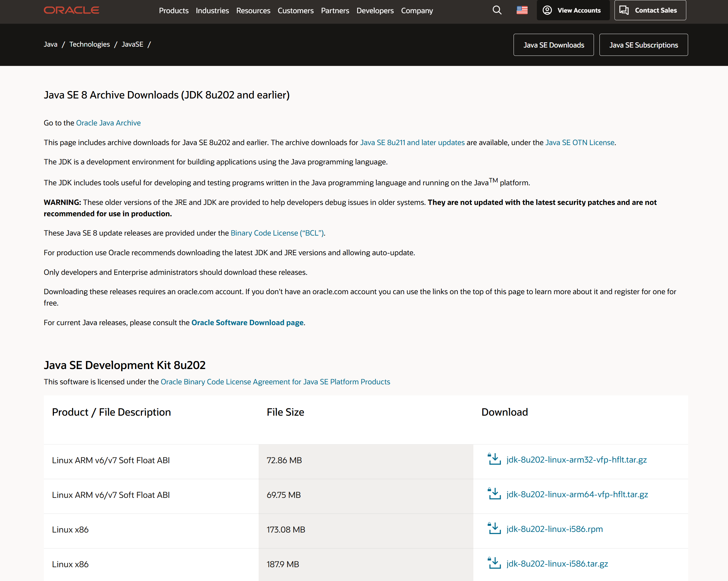
Task: Open Oracle Binary Code License Agreement link
Action: coord(275,382)
